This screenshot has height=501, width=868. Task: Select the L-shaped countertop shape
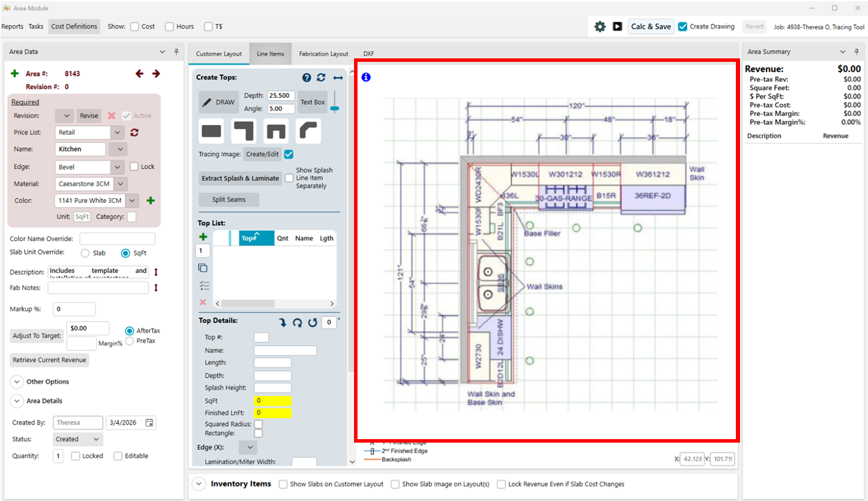pyautogui.click(x=243, y=131)
